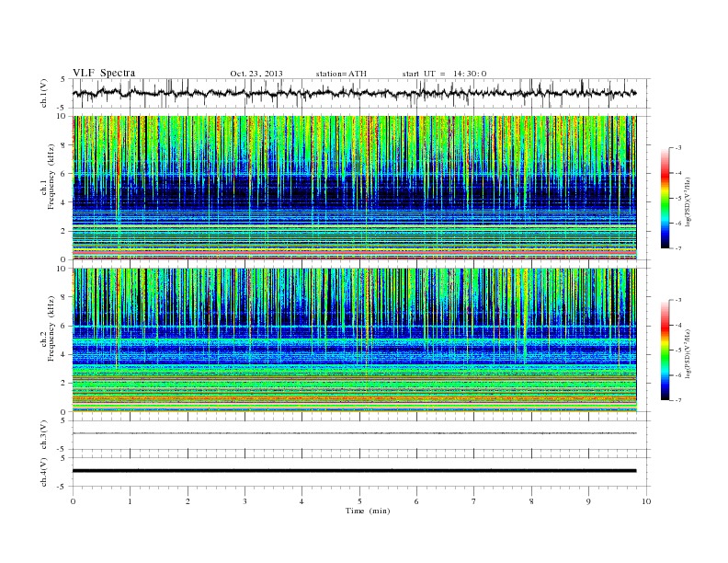Click the '8' kHz tick on ch.1 spectrogram axis
Image resolution: width=728 pixels, height=563 pixels.
[x=64, y=145]
